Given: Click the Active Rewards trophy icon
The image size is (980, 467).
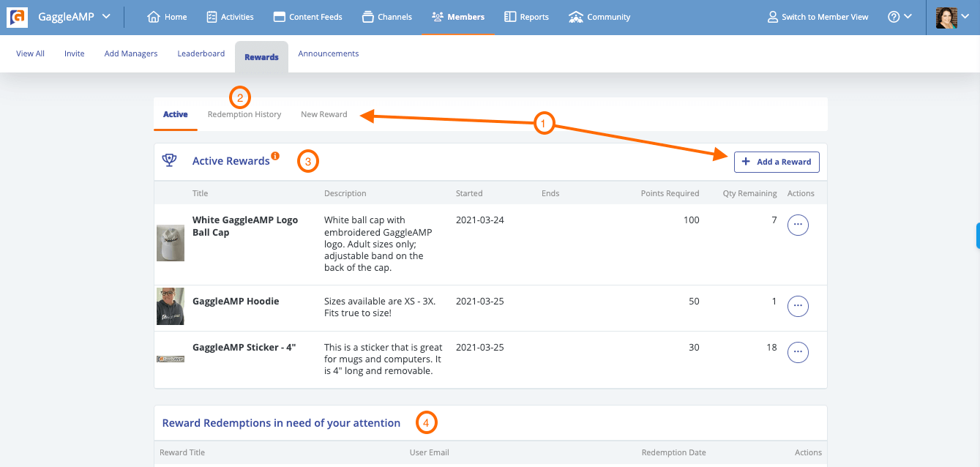Looking at the screenshot, I should (169, 161).
